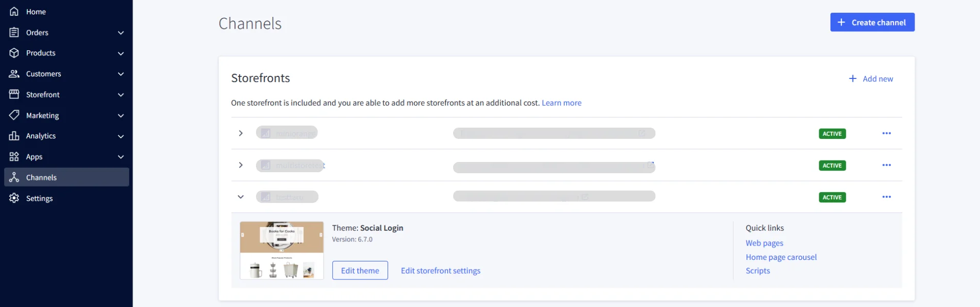Image resolution: width=980 pixels, height=307 pixels.
Task: Expand the Analytics submenu chevron
Action: click(x=121, y=136)
